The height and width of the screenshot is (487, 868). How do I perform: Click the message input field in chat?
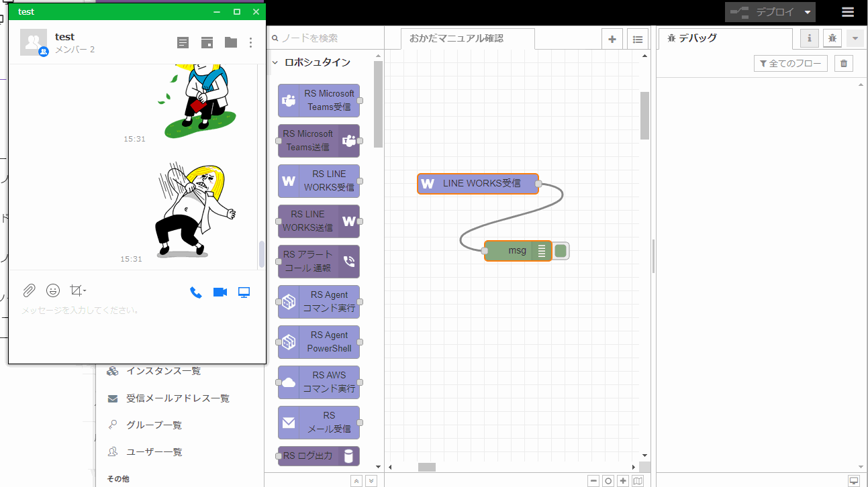(137, 311)
